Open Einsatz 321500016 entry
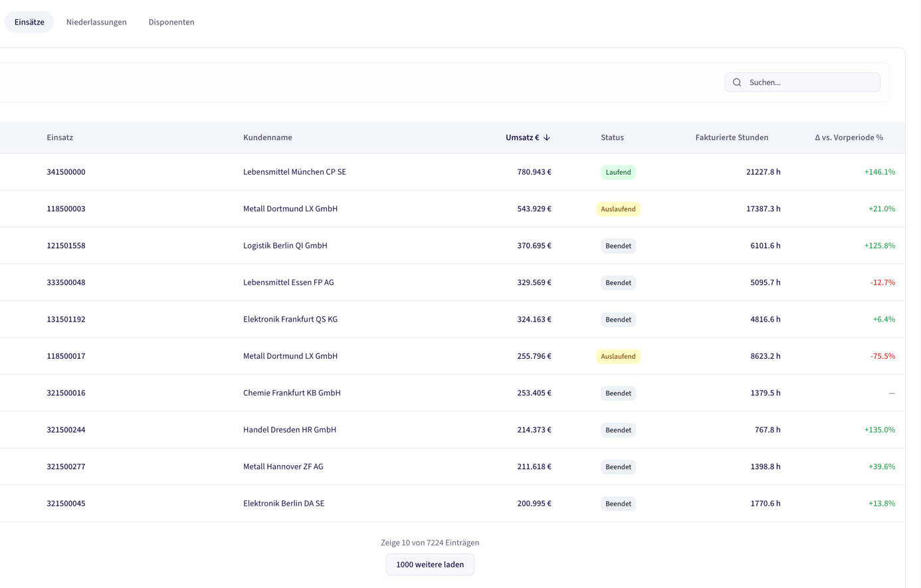The height and width of the screenshot is (588, 921). pos(66,393)
